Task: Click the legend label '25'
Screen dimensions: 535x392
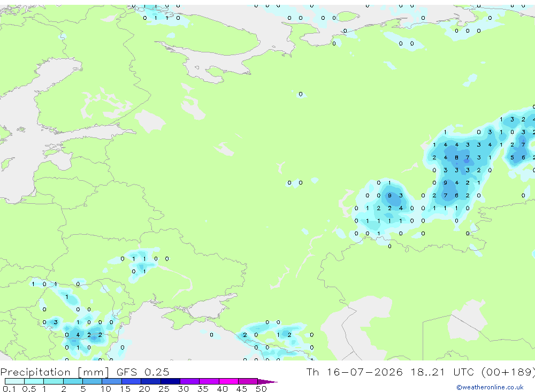Action: [x=164, y=389]
